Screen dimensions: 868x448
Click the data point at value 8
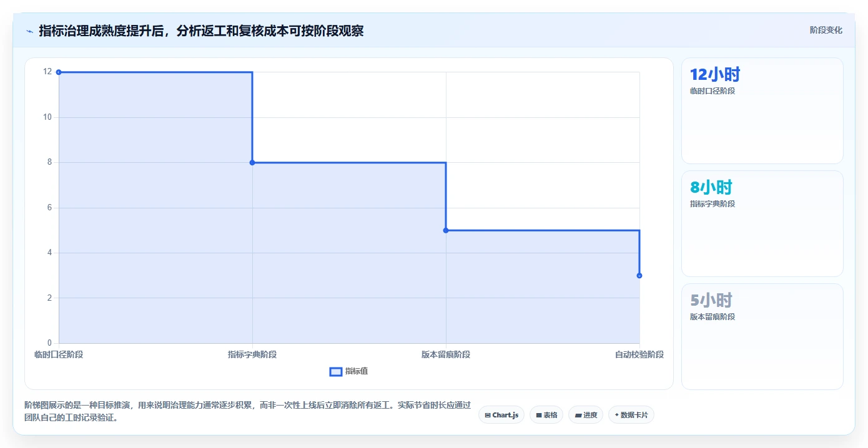click(x=252, y=163)
